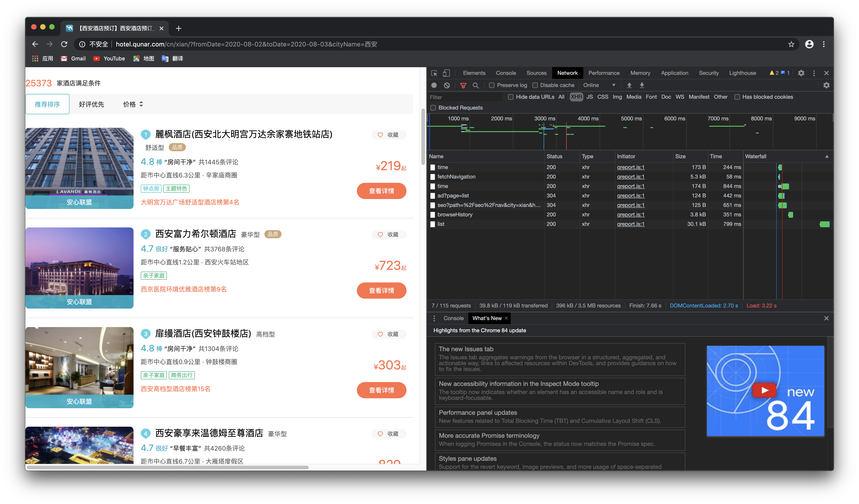Tick the Disable cache checkbox
The height and width of the screenshot is (504, 859).
(x=535, y=85)
